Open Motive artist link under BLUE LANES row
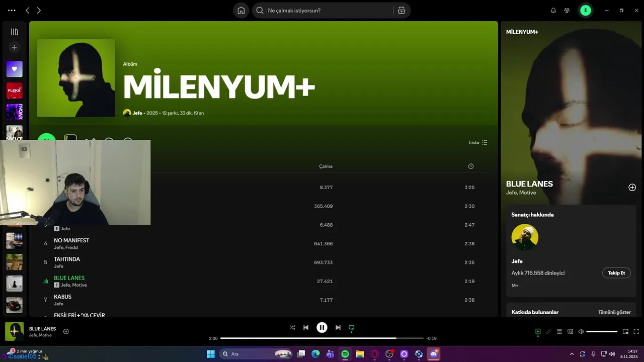The height and width of the screenshot is (362, 644). [79, 285]
